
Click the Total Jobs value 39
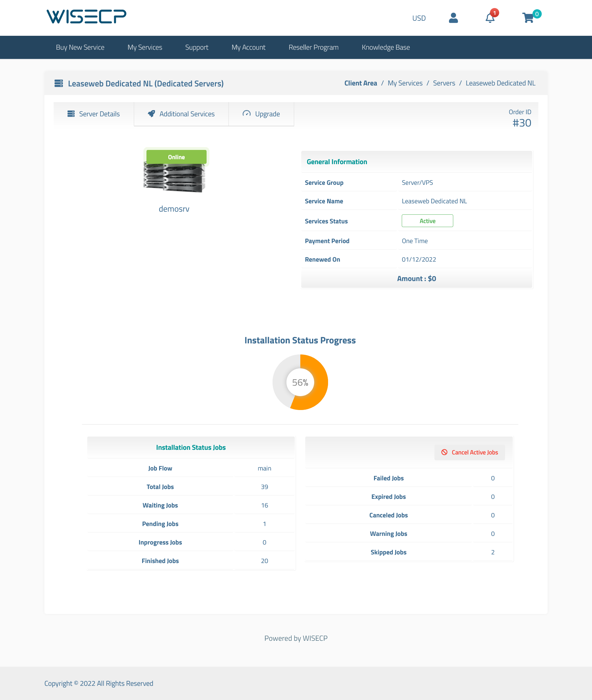(265, 487)
